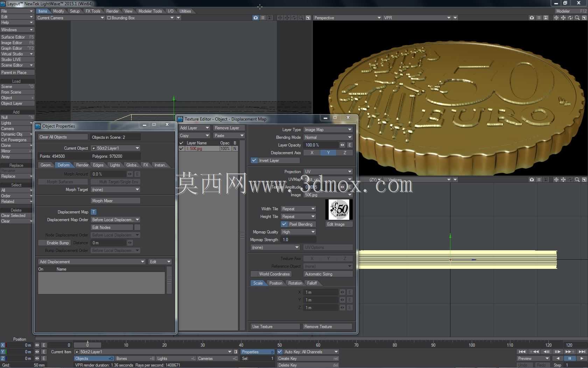588x368 pixels.
Task: Open Current Object dropdown 50ct2:Layer1
Action: 115,148
